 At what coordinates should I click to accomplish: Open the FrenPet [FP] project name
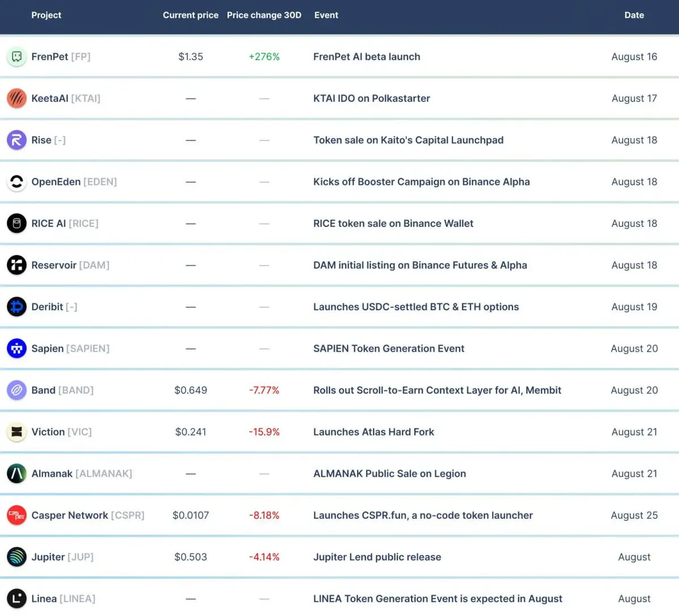click(61, 57)
